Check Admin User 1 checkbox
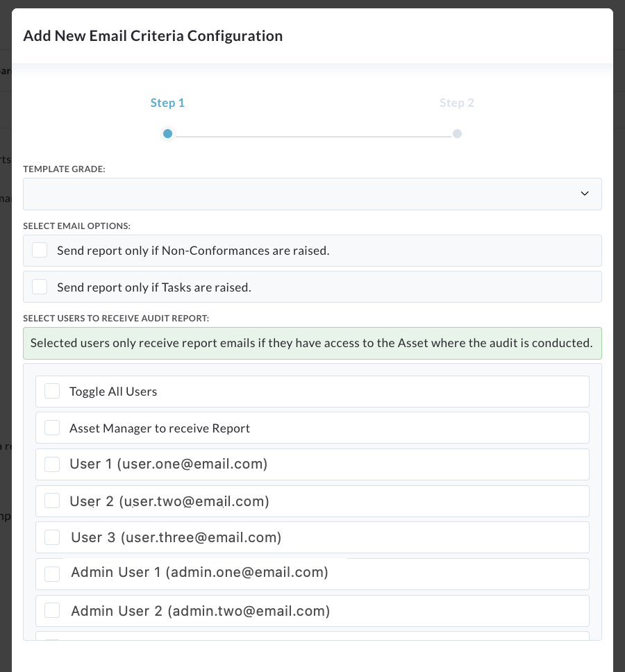 (x=52, y=574)
